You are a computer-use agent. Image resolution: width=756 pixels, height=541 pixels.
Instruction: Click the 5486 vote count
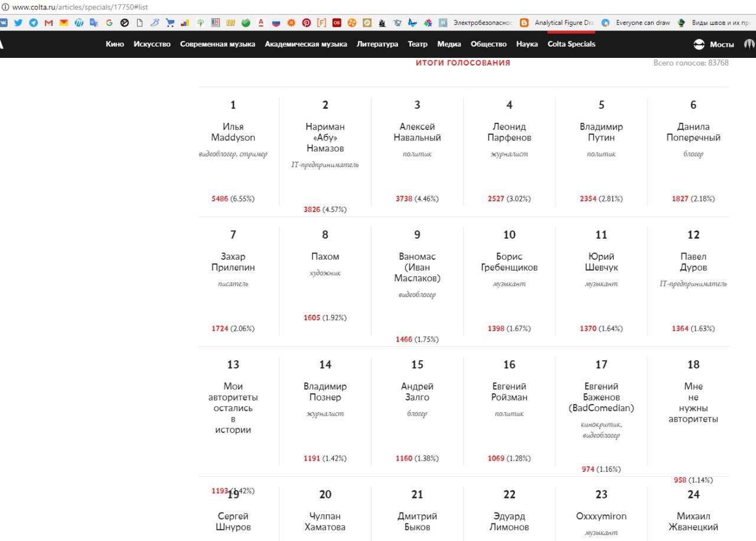point(220,199)
